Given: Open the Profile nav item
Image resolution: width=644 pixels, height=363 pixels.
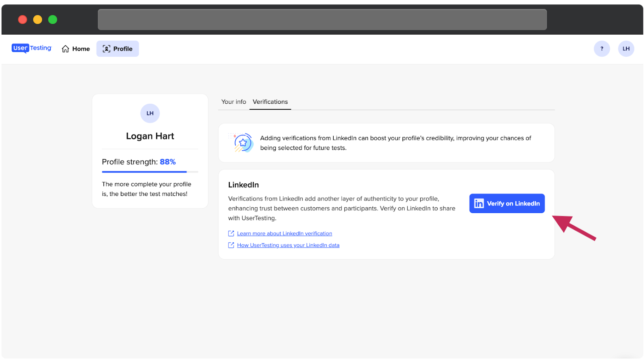Looking at the screenshot, I should 118,49.
